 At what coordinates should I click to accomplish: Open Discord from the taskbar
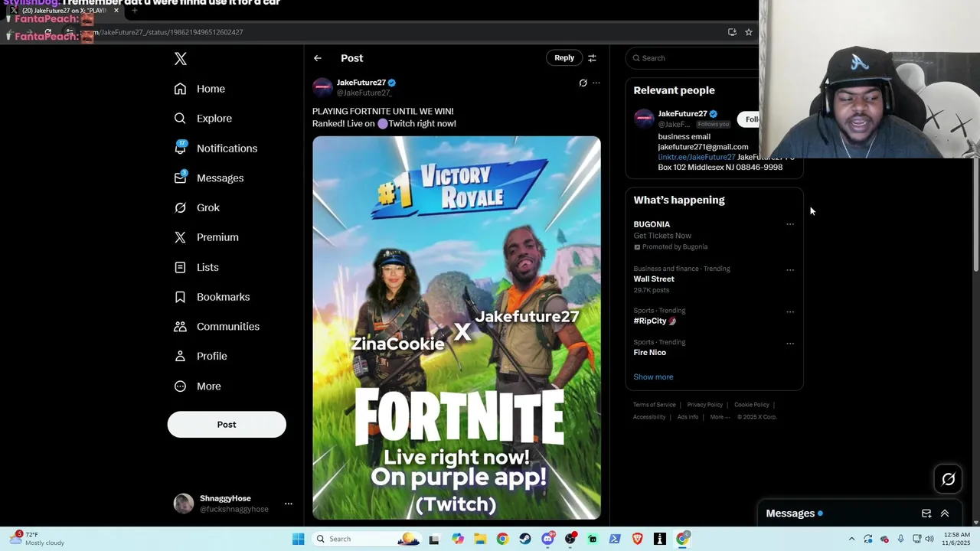(547, 539)
